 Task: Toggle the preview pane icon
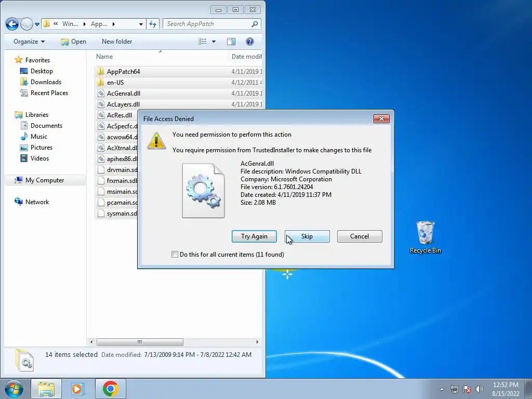click(231, 42)
